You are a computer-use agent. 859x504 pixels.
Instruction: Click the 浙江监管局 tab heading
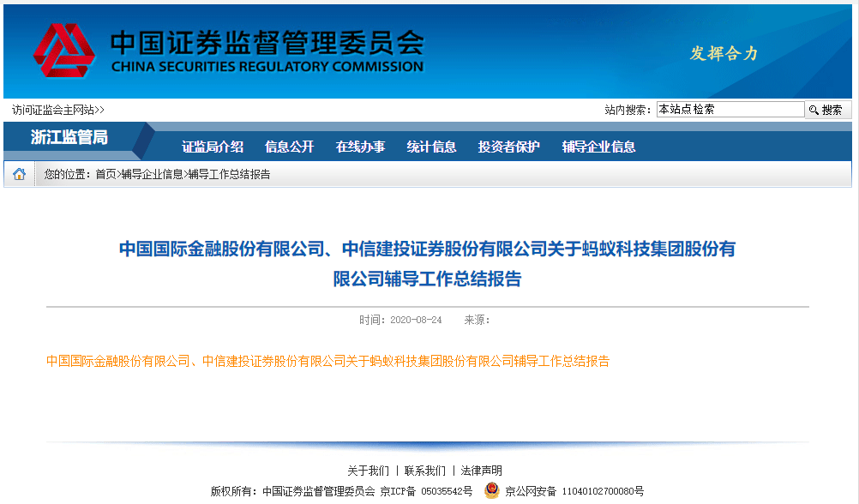69,137
